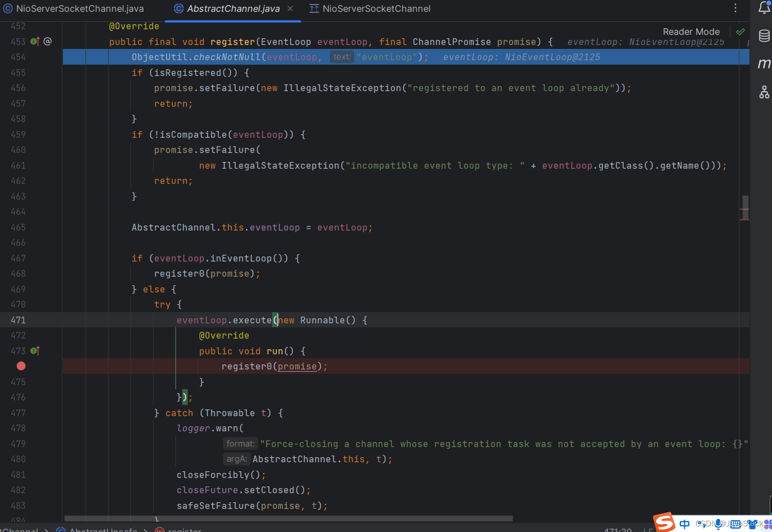Click '@Override' annotation on line 472
Image resolution: width=772 pixels, height=532 pixels.
(224, 335)
